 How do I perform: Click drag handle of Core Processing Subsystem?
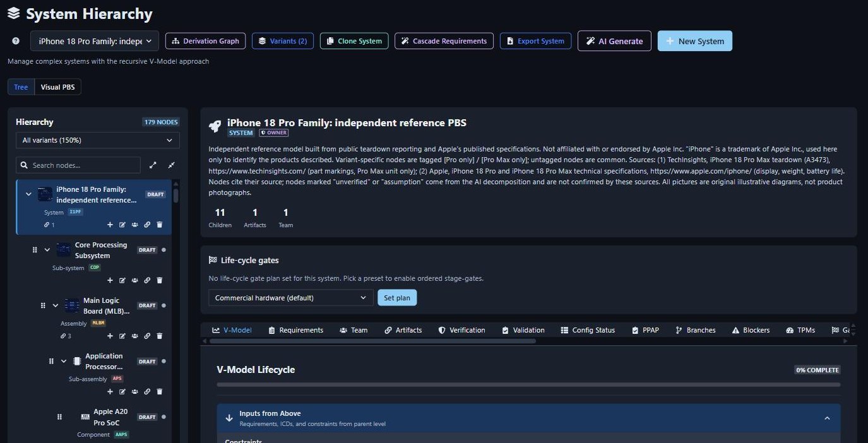(x=35, y=250)
